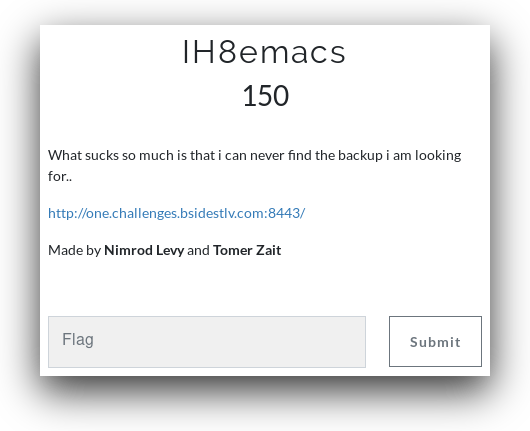This screenshot has height=431, width=530.
Task: Click the bsidestlv.com part of the link
Action: (223, 213)
